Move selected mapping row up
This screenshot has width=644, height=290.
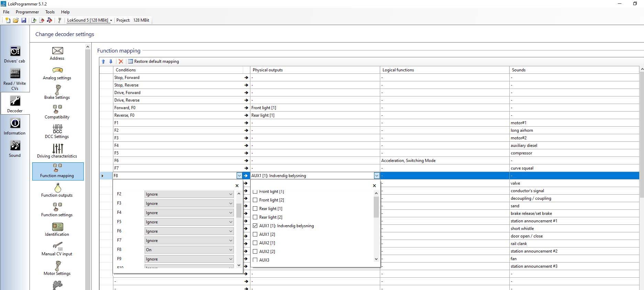[x=103, y=61]
